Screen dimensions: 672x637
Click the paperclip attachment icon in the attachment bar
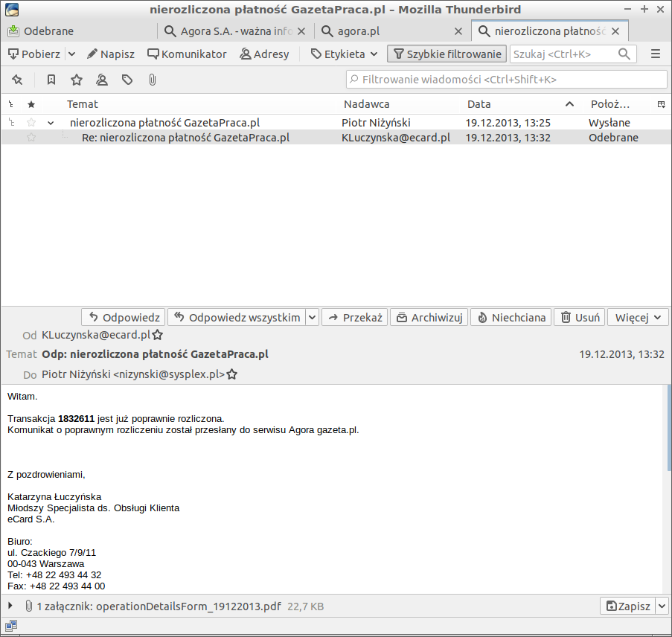[x=29, y=606]
